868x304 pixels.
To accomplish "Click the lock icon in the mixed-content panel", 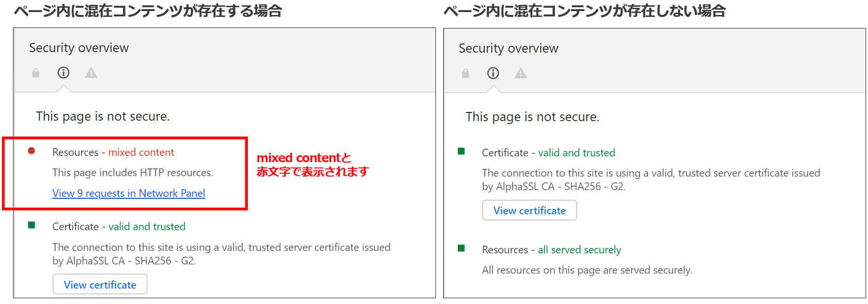I will click(x=36, y=73).
